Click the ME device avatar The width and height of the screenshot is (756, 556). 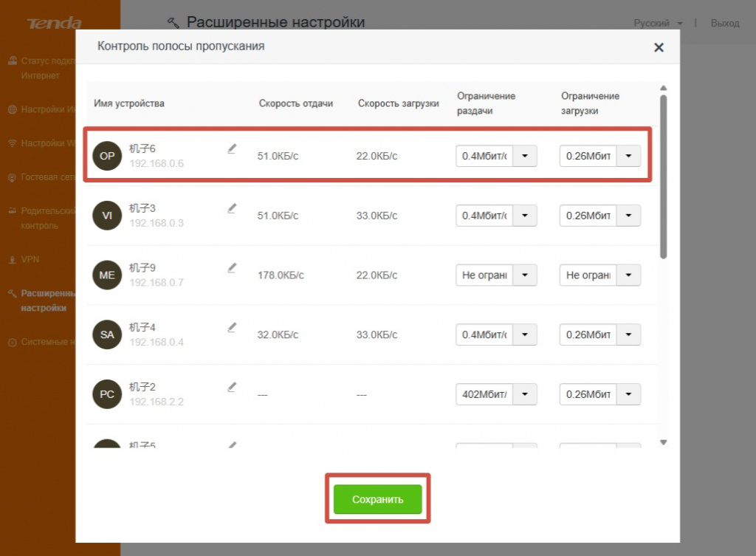pyautogui.click(x=107, y=275)
